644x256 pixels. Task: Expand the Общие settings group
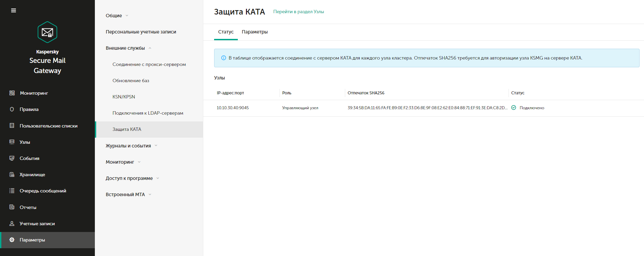(117, 16)
